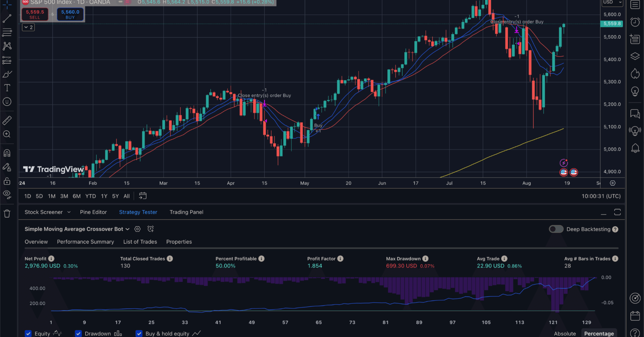Set chart range to 1D
Viewport: 644px width, 337px height.
click(28, 196)
